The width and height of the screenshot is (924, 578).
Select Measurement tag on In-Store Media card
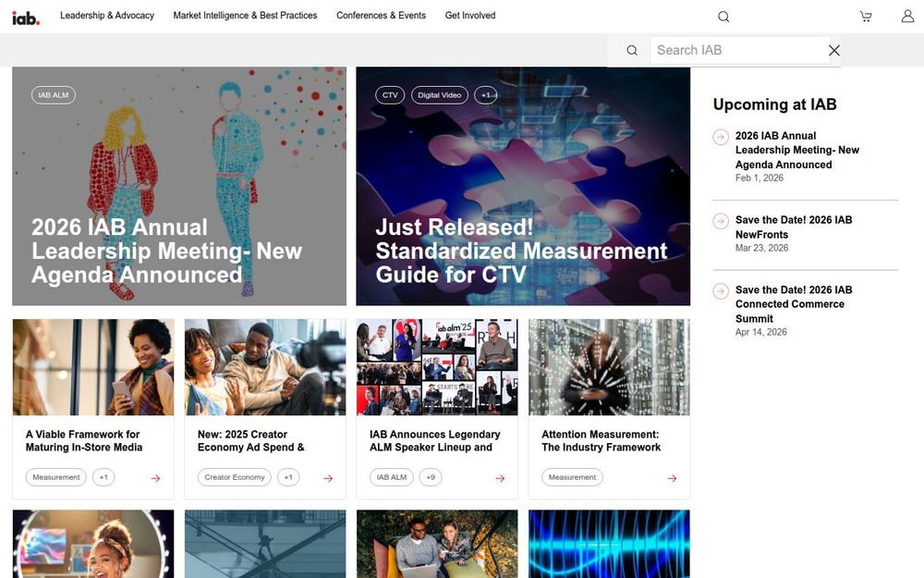tap(56, 477)
